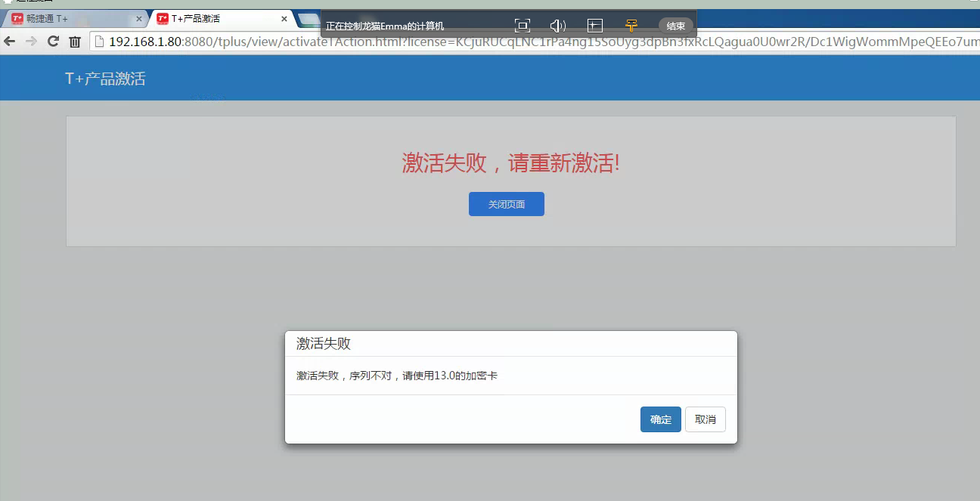End remote session with 结束 button
This screenshot has height=501, width=980.
[676, 26]
